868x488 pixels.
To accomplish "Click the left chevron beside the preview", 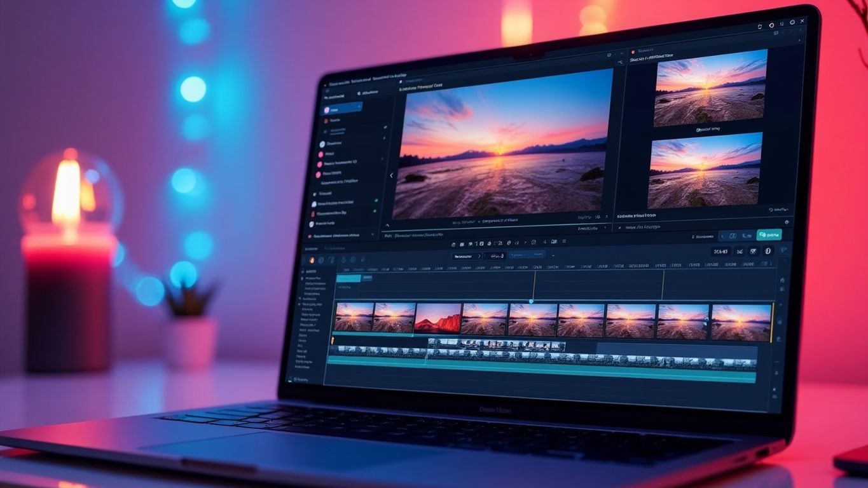I will click(x=391, y=175).
